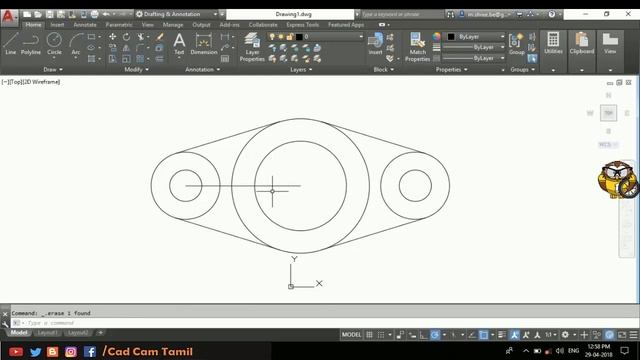The height and width of the screenshot is (360, 640).
Task: Insert a Table from Annotation panel
Action: point(225,59)
